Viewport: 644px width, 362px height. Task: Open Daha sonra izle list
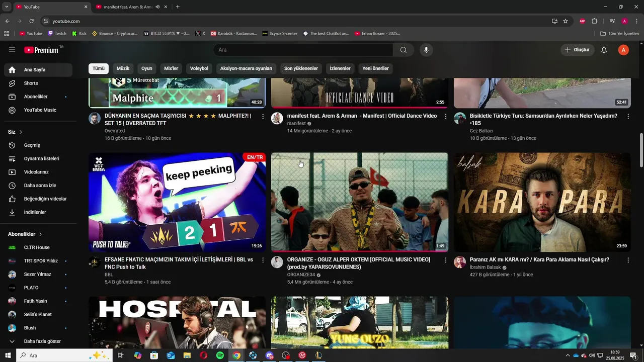38,186
